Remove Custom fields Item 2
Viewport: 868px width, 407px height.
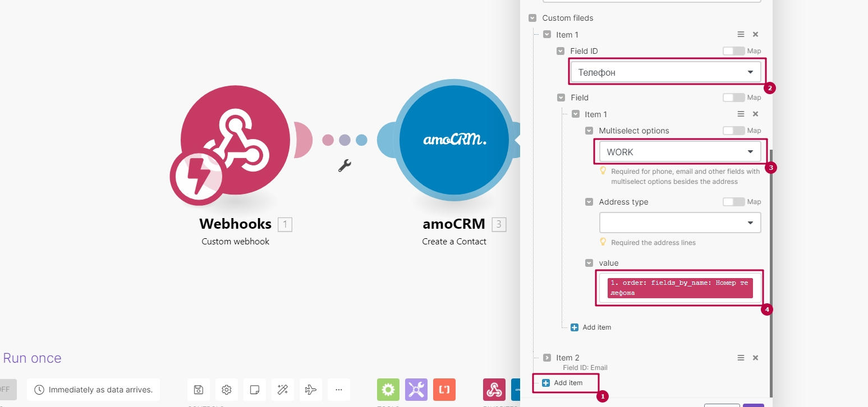coord(755,358)
